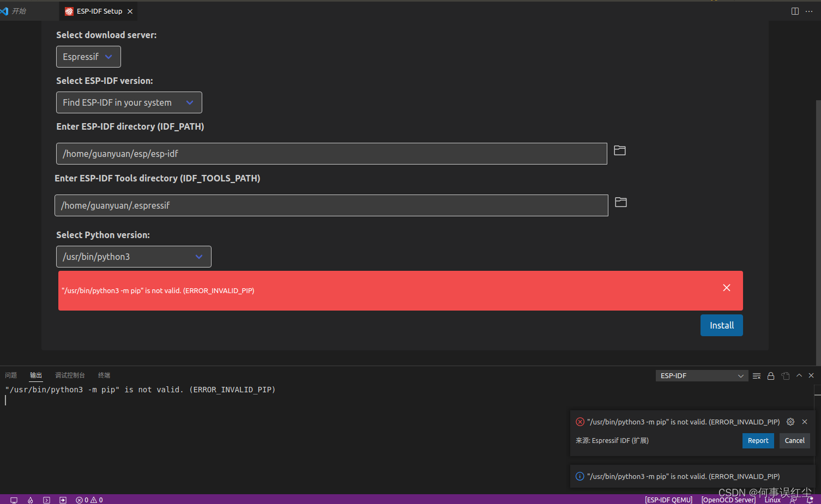
Task: Click the red banner error message text
Action: (158, 291)
